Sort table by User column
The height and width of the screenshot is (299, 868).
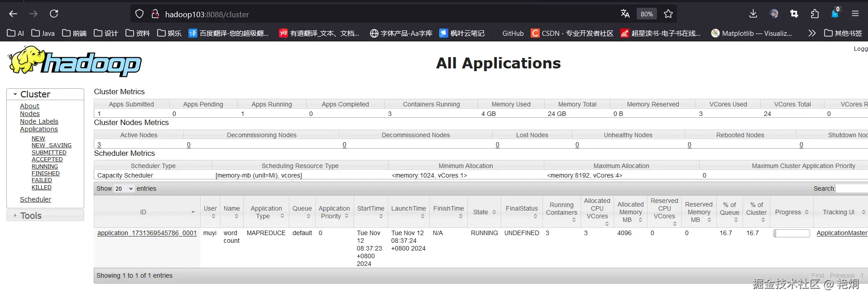[210, 212]
